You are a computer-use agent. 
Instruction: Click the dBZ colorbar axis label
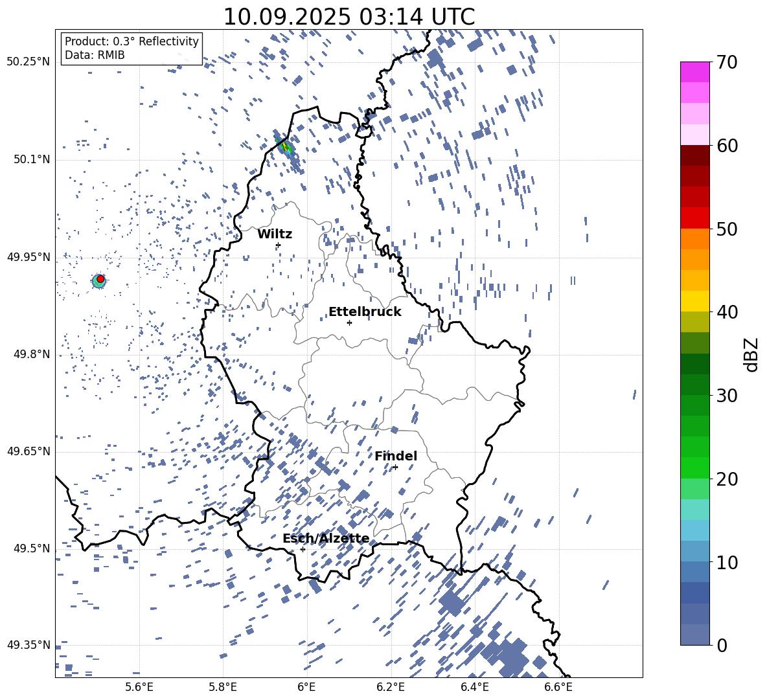(x=752, y=354)
